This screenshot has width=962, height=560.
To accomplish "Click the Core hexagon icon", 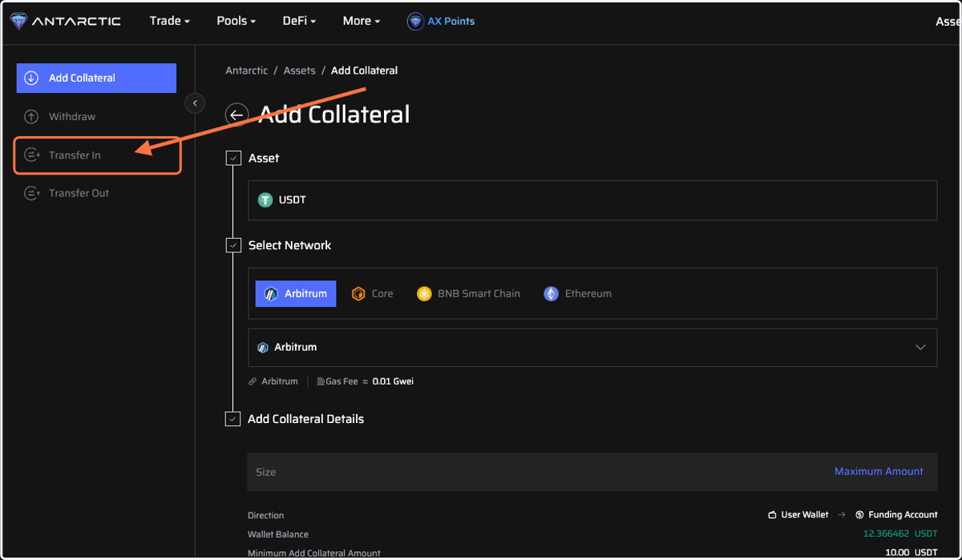I will (359, 294).
